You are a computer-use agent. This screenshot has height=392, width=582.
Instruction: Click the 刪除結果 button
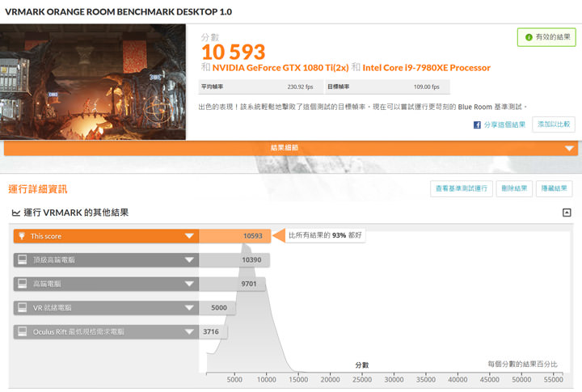coord(514,188)
